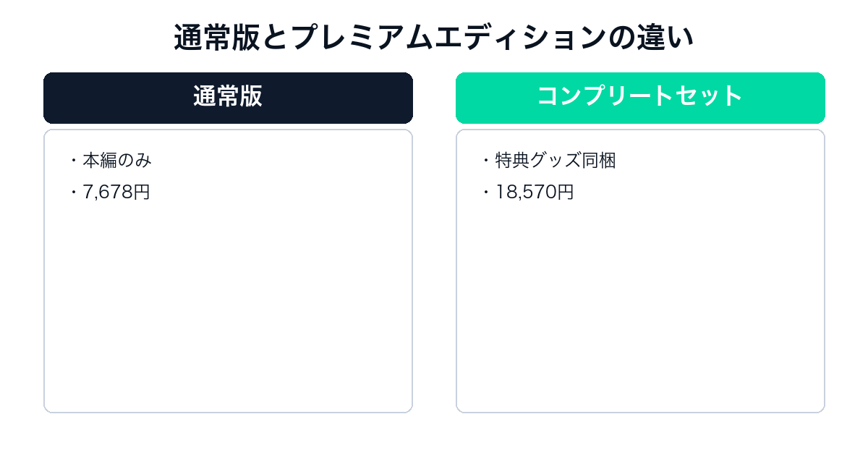
Task: Click the bullet before 本編のみ
Action: pos(74,161)
